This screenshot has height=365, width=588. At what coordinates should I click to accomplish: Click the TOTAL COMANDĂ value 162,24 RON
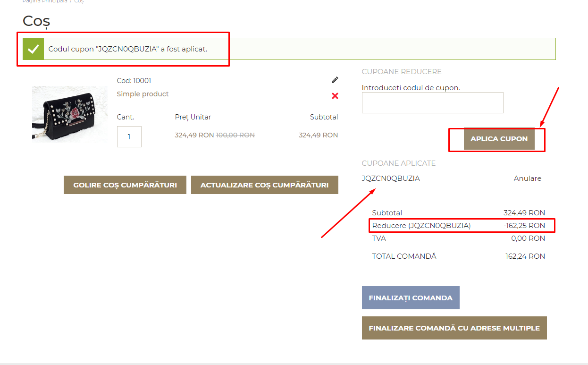point(525,256)
